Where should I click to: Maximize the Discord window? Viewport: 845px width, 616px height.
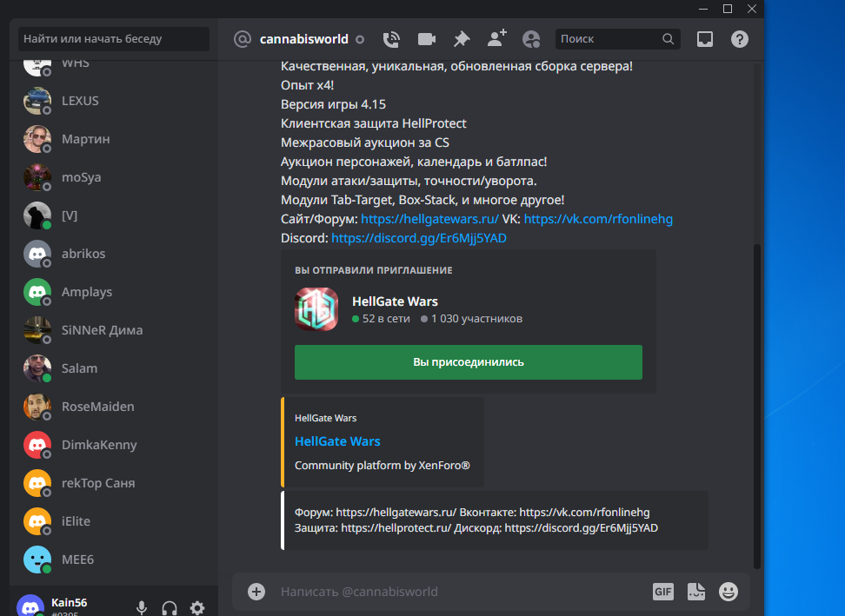[728, 9]
